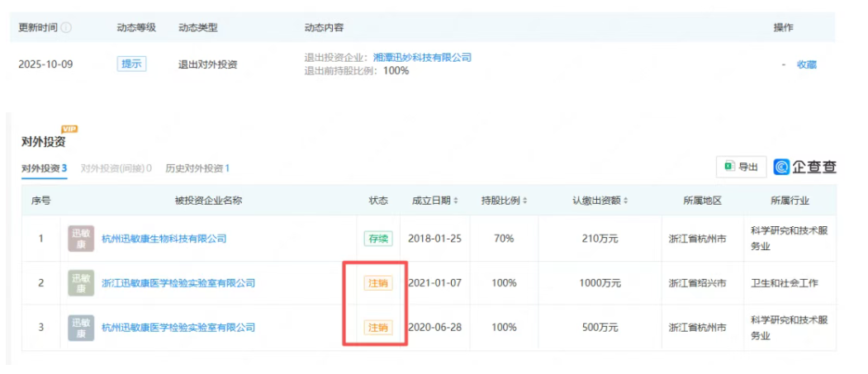The image size is (868, 374).
Task: Click logo thumbnail of 杭州迅敏康生物科技有限公司
Action: [x=81, y=239]
